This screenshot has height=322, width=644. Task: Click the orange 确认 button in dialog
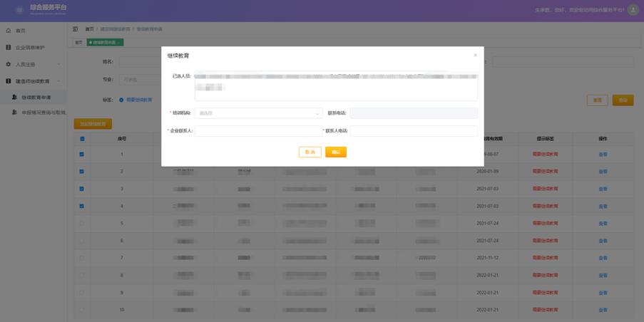(x=335, y=152)
